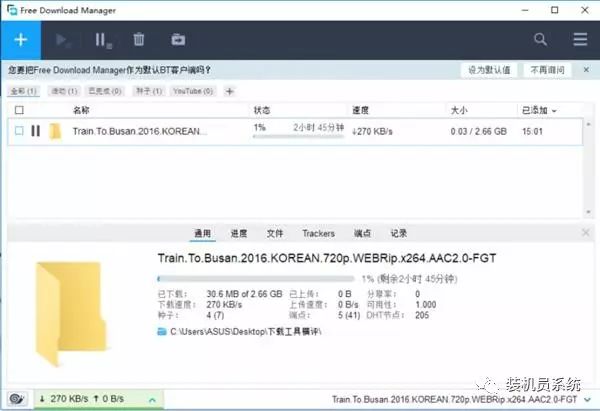Switch to the 文件 details tab
Image resolution: width=600 pixels, height=411 pixels.
275,233
